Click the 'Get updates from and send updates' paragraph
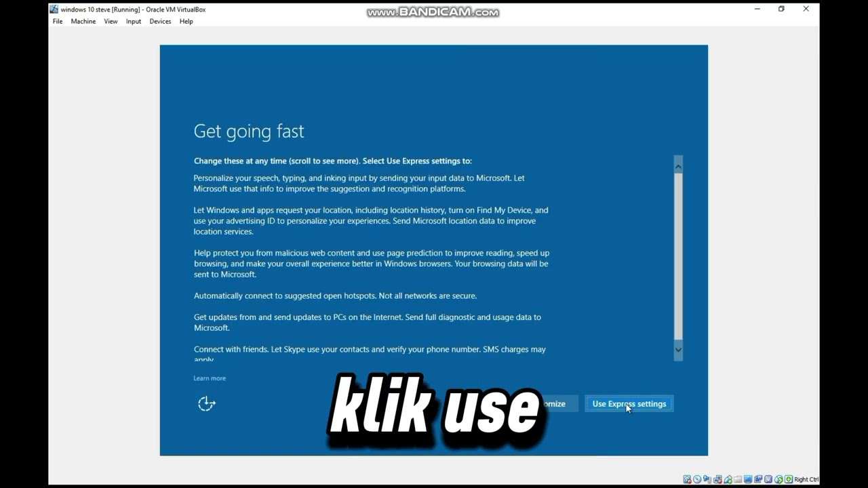 pos(367,322)
